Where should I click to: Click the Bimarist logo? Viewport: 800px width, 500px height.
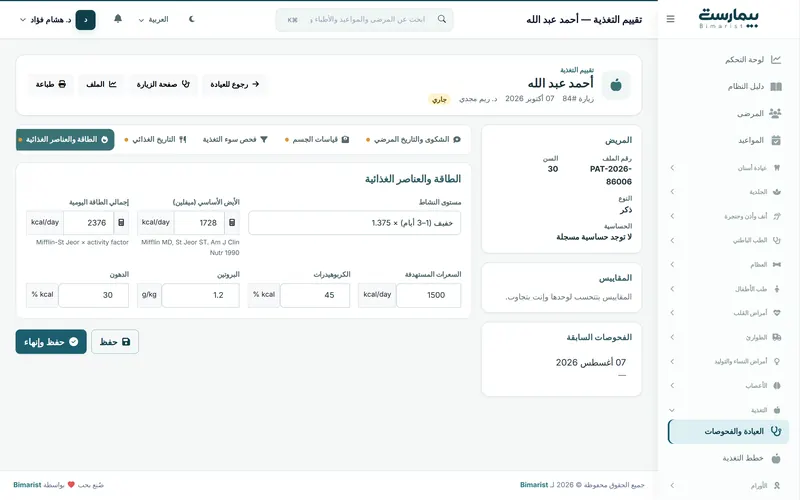[729, 18]
